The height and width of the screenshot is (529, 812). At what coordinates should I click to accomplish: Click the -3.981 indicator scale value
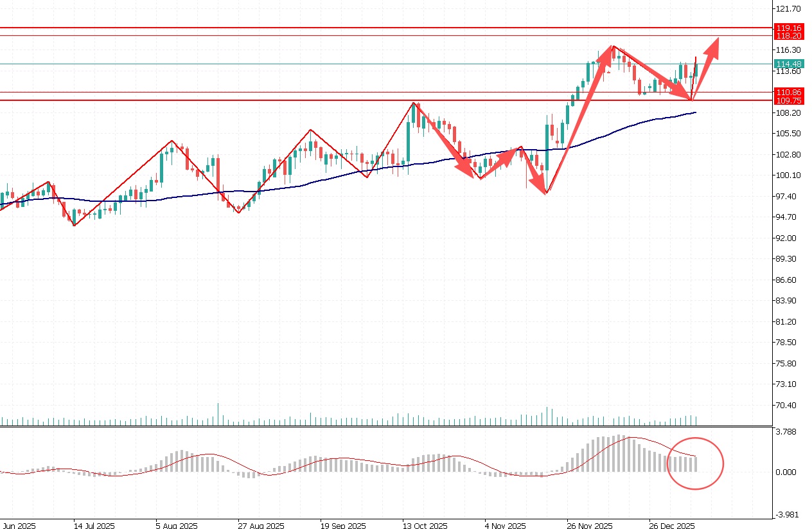(786, 514)
